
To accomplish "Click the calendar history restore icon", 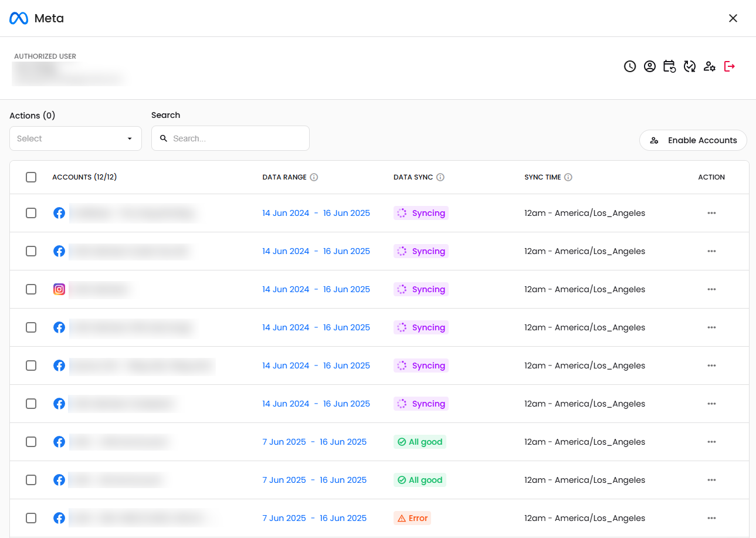I will pyautogui.click(x=670, y=66).
